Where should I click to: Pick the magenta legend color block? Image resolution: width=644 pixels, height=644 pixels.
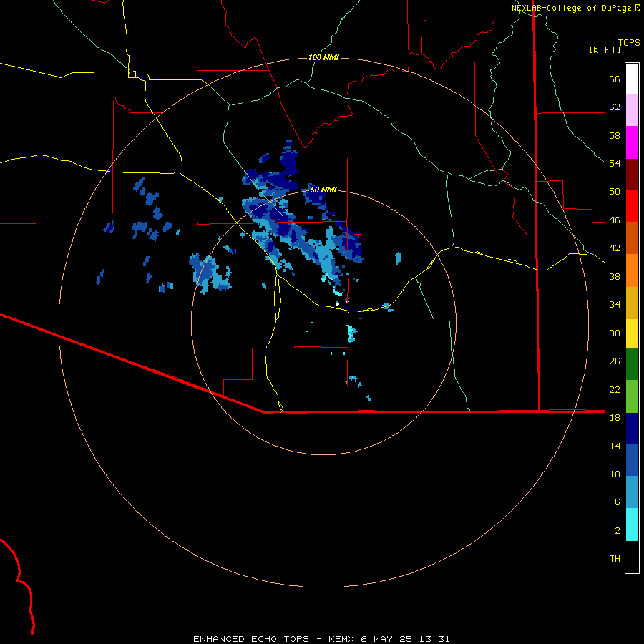pyautogui.click(x=632, y=142)
